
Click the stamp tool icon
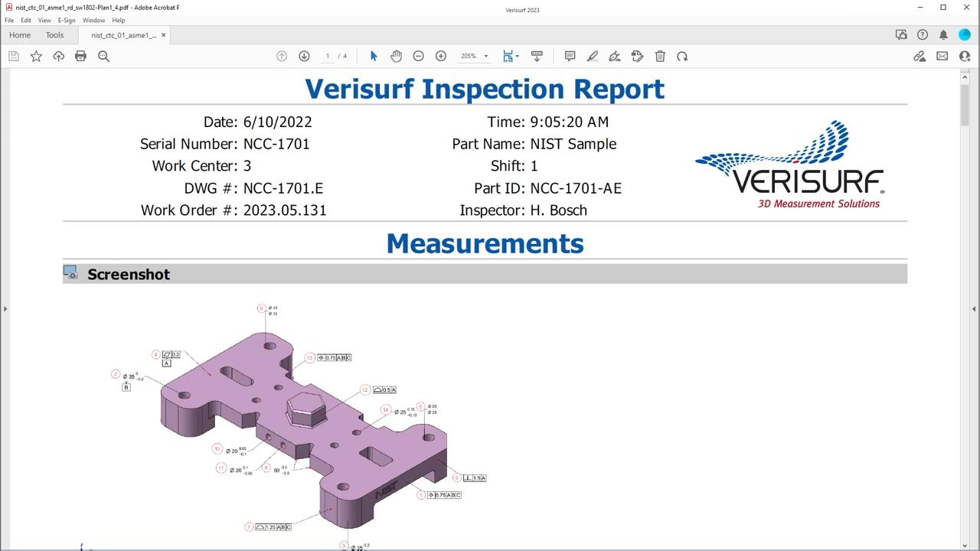[x=637, y=56]
